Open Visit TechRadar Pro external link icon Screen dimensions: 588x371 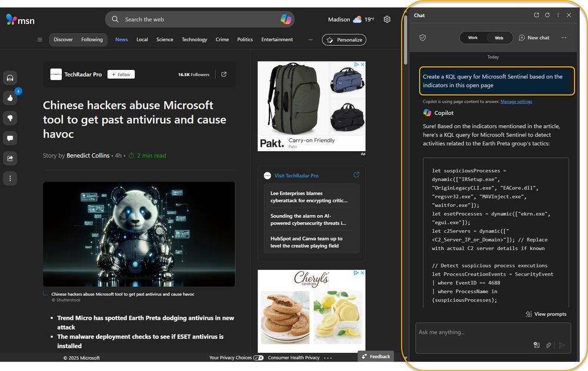(x=356, y=175)
